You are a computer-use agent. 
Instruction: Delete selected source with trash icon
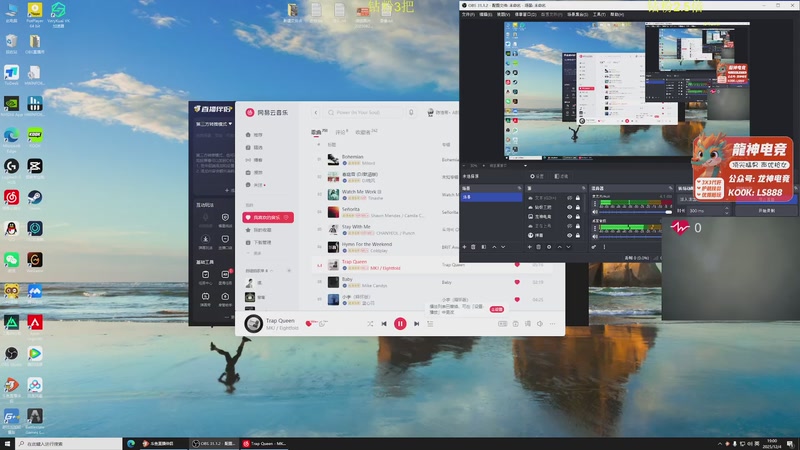[x=538, y=247]
